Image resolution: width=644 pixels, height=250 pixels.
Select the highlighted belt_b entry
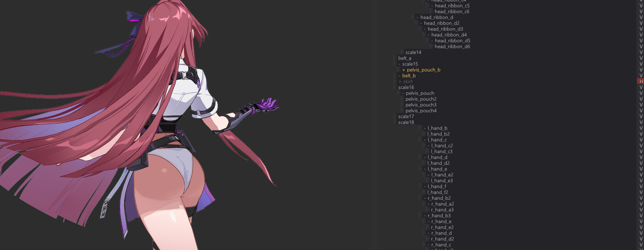pos(409,75)
